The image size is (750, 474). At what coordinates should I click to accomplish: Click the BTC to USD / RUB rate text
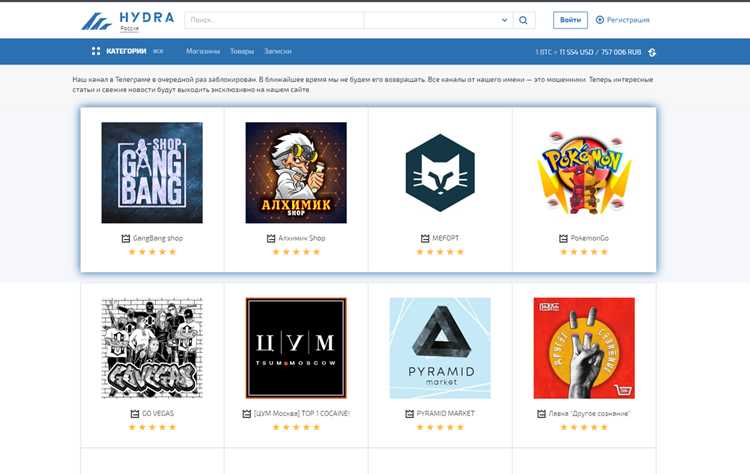(588, 52)
